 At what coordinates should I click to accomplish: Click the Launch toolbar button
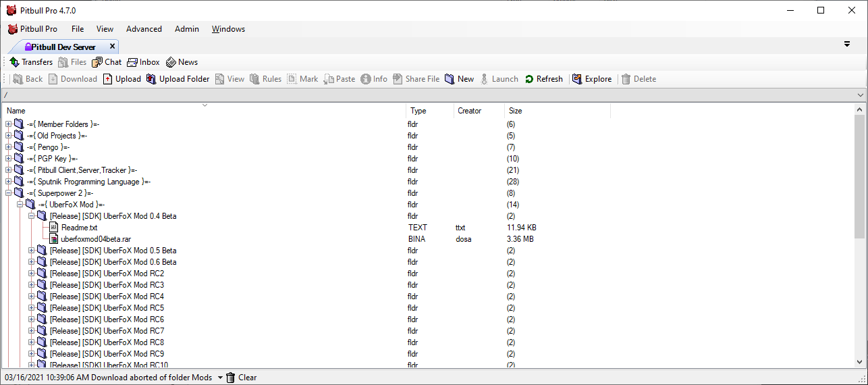click(x=499, y=79)
